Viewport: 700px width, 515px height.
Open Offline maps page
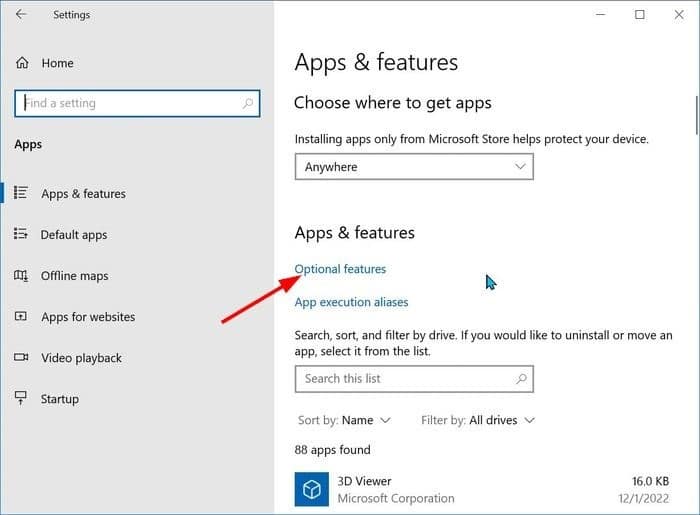coord(75,276)
